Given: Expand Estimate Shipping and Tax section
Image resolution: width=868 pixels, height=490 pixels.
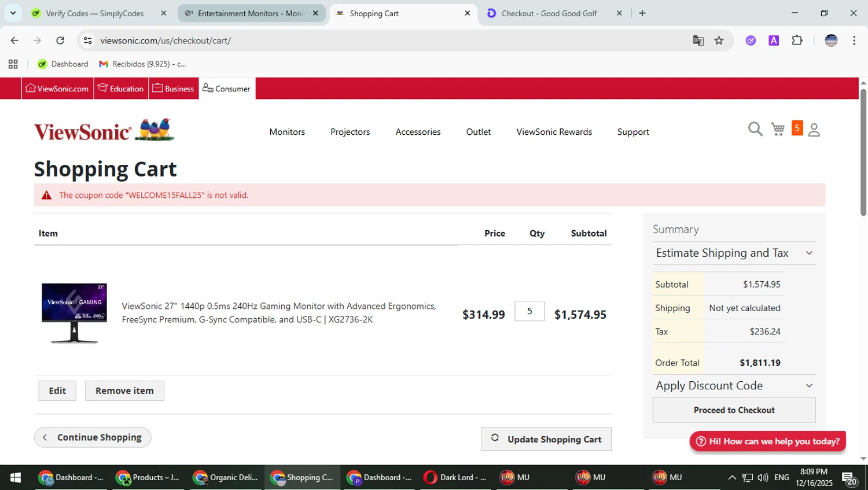Looking at the screenshot, I should (x=734, y=253).
